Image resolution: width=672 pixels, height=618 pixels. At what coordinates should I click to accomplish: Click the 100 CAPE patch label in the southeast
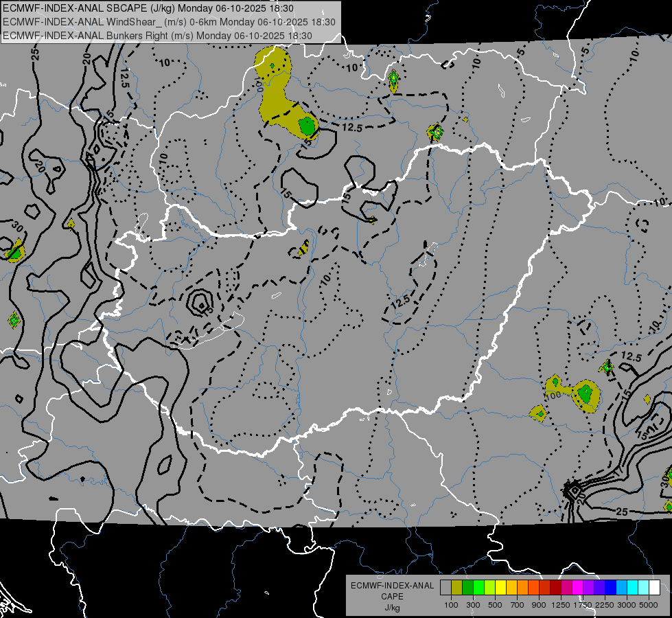553,396
